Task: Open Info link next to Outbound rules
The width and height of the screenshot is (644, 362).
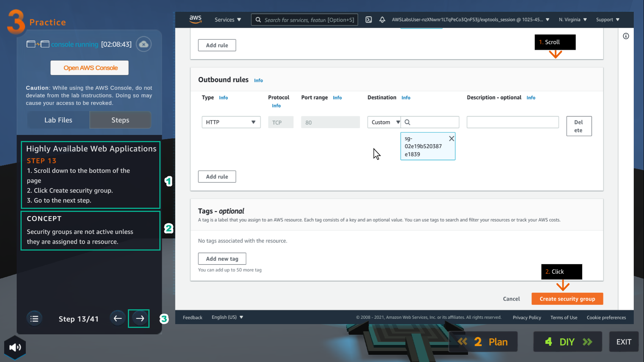Action: pyautogui.click(x=258, y=80)
